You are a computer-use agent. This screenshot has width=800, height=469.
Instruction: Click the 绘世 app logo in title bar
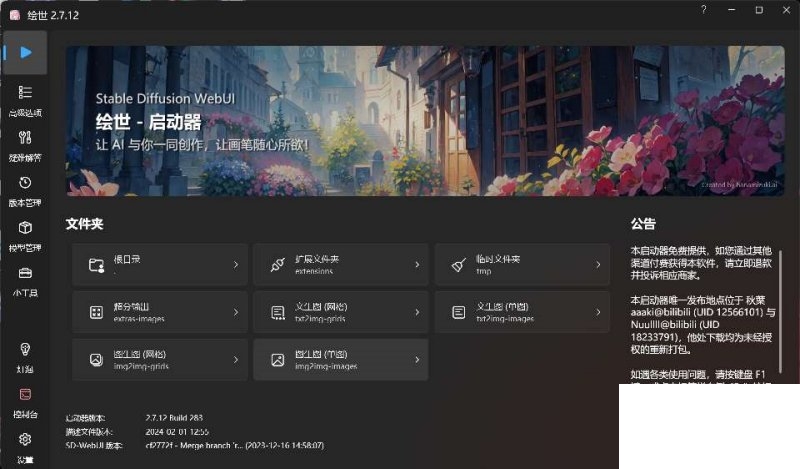click(x=15, y=15)
